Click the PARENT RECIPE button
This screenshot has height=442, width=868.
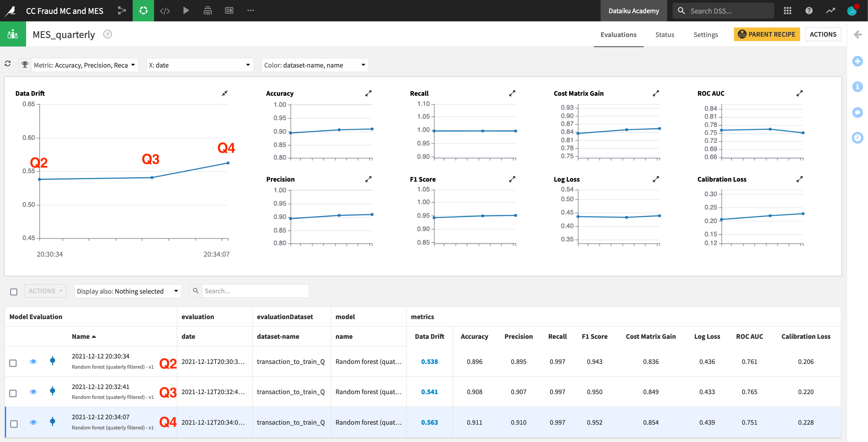(x=767, y=34)
